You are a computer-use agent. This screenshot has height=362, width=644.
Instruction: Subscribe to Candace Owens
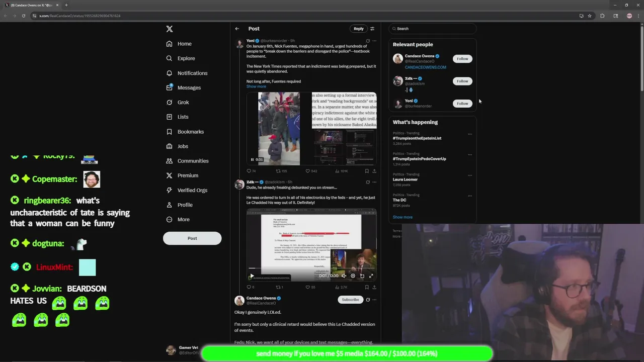point(350,300)
